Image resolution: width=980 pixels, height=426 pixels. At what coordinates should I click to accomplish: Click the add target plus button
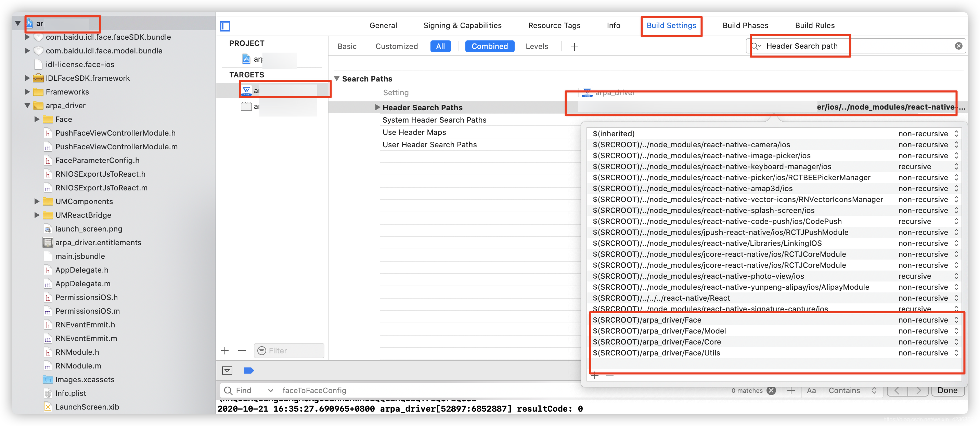click(x=225, y=351)
